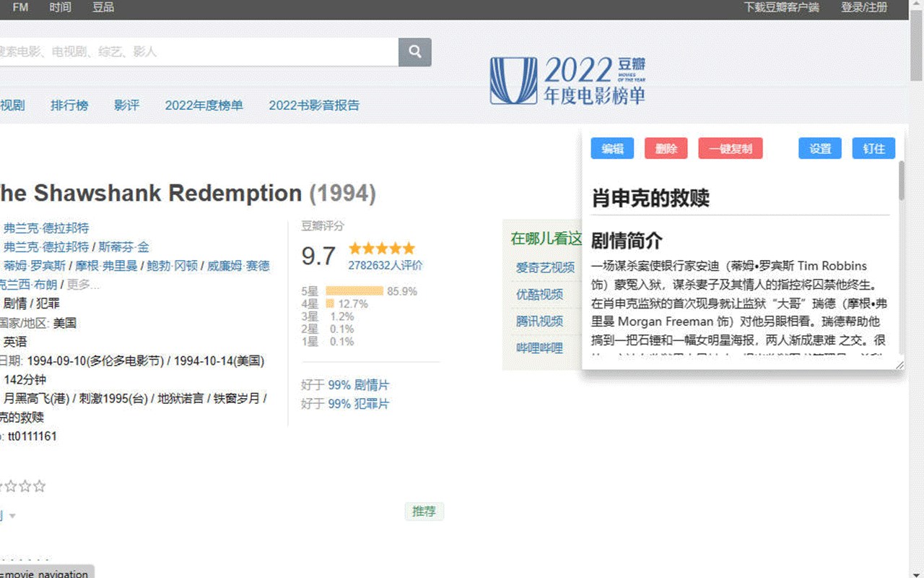Image resolution: width=924 pixels, height=578 pixels.
Task: Click the 9.7 rating score
Action: coord(318,256)
